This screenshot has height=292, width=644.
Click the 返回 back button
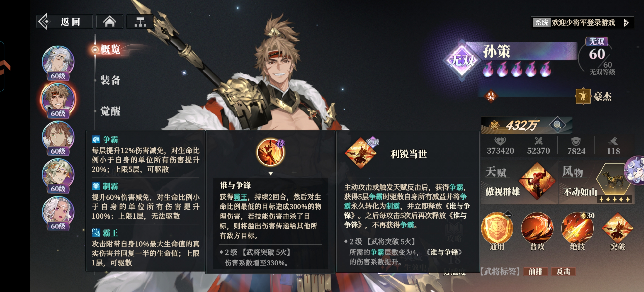pos(65,22)
